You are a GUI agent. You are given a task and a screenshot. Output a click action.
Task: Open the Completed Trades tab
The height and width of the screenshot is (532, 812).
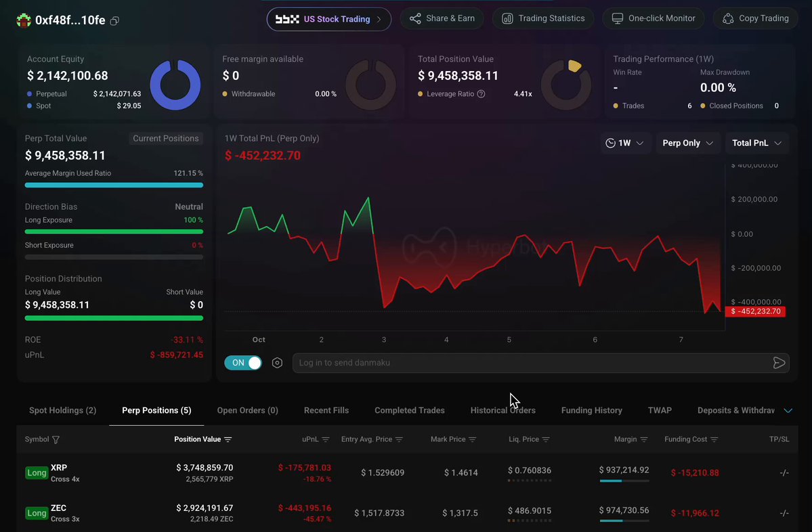pyautogui.click(x=410, y=410)
